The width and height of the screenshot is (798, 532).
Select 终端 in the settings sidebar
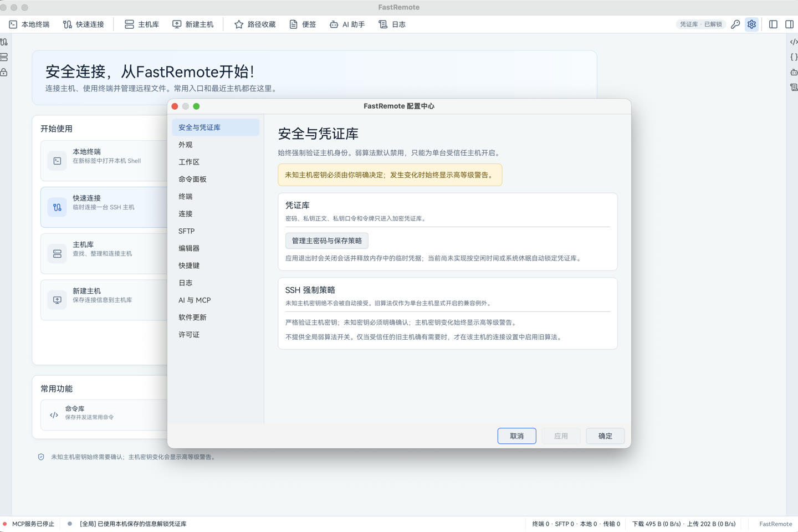coord(216,196)
